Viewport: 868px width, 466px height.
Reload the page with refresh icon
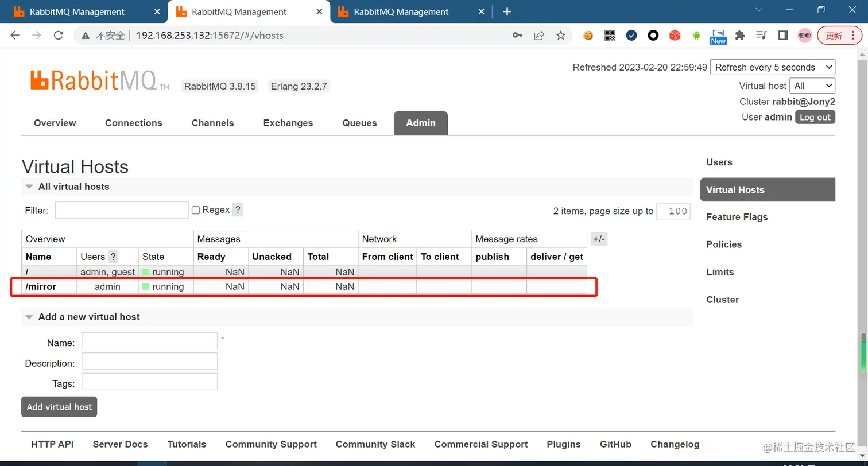click(x=58, y=36)
